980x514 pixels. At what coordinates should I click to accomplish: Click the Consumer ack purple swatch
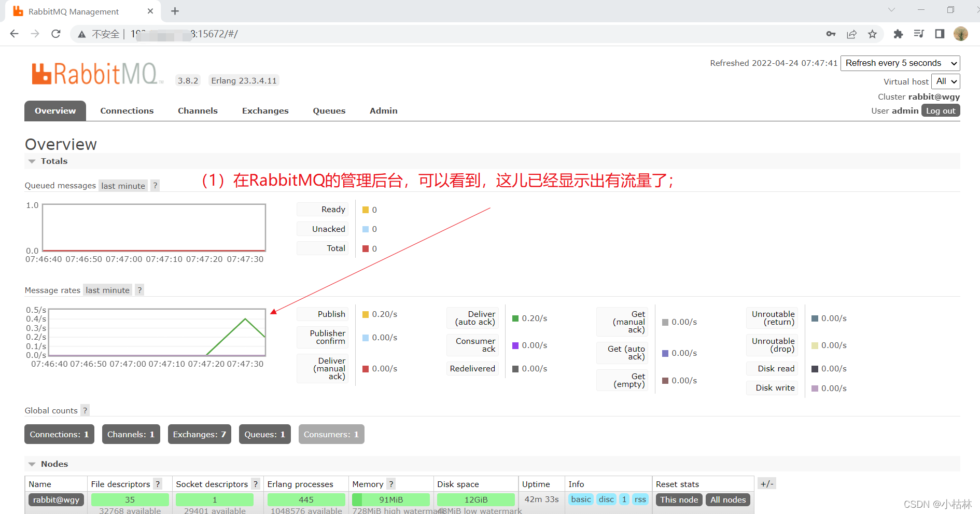click(x=515, y=345)
